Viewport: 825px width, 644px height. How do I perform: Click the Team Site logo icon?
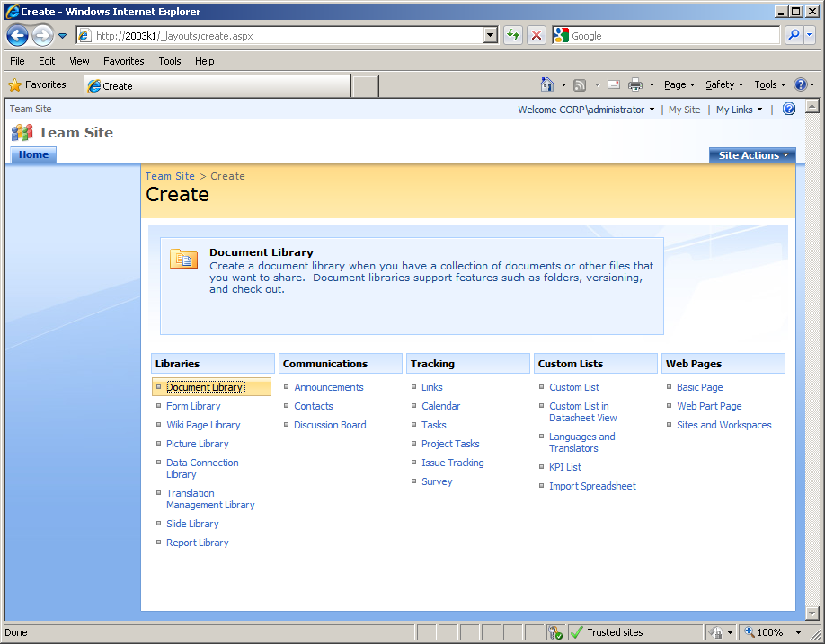click(22, 132)
